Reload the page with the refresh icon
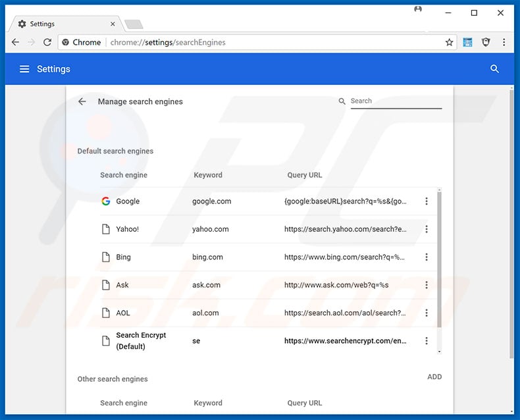The width and height of the screenshot is (520, 420). [47, 42]
